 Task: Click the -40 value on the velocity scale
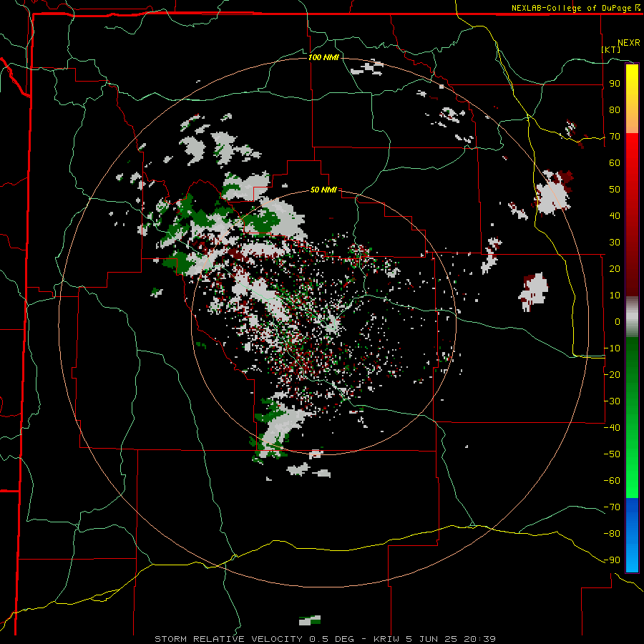(612, 428)
